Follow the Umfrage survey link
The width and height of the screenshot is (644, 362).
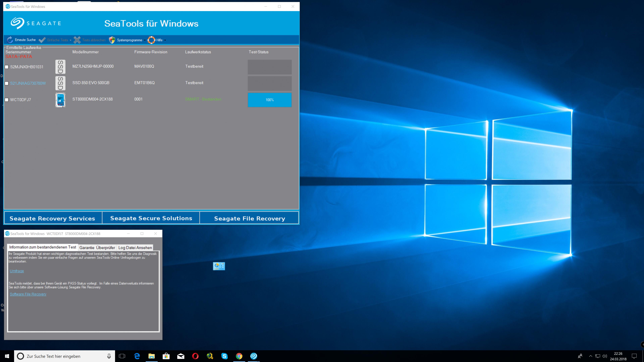tap(17, 271)
